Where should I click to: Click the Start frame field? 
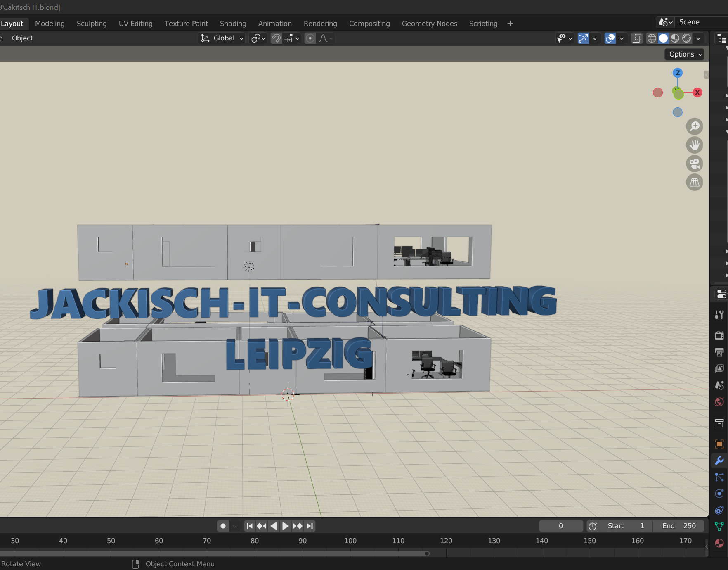626,526
